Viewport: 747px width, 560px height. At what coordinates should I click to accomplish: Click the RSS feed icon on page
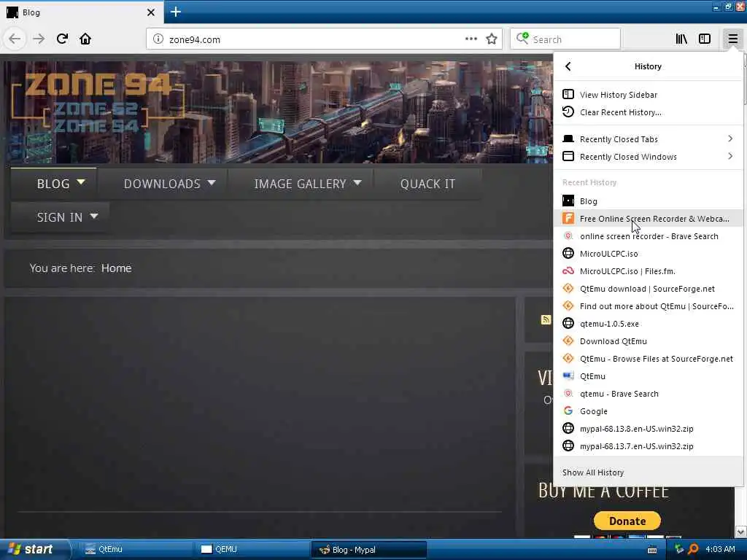click(x=546, y=319)
